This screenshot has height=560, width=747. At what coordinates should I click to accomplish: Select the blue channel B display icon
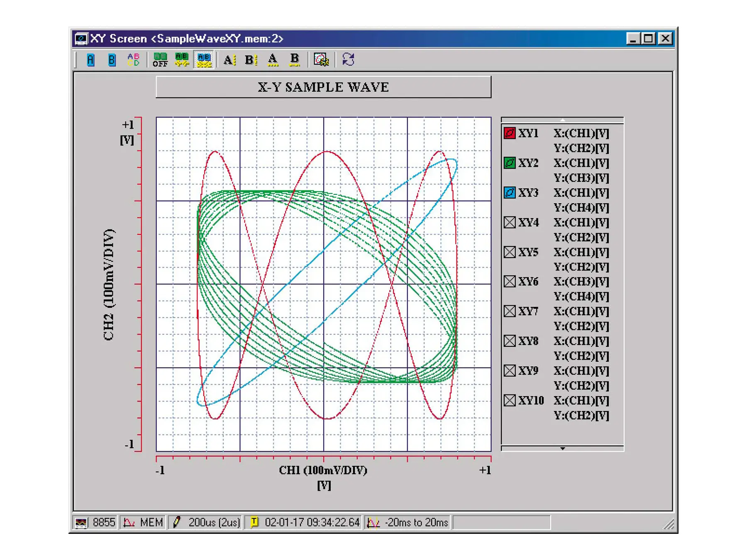click(111, 59)
